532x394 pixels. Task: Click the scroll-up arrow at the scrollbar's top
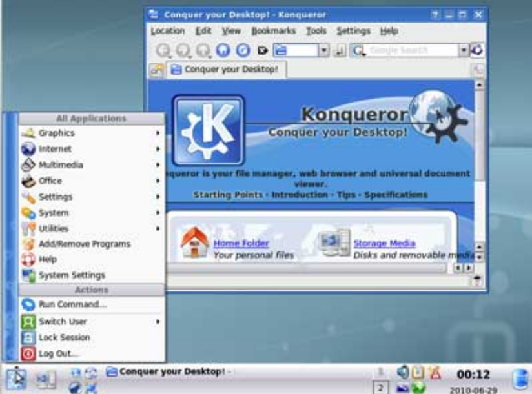480,84
